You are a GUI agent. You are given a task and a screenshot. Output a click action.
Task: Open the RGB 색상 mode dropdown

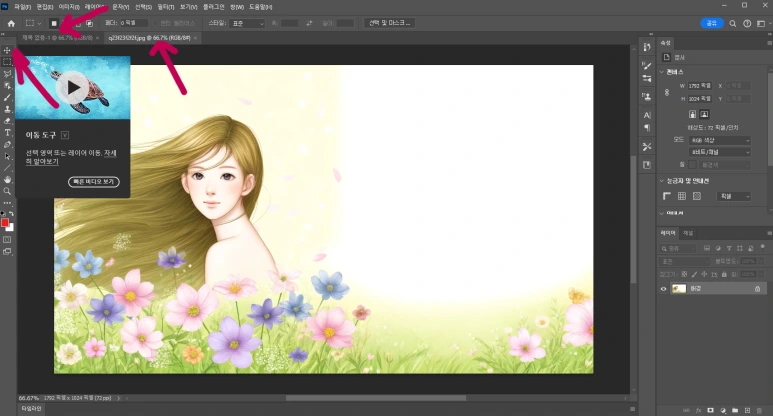point(719,140)
